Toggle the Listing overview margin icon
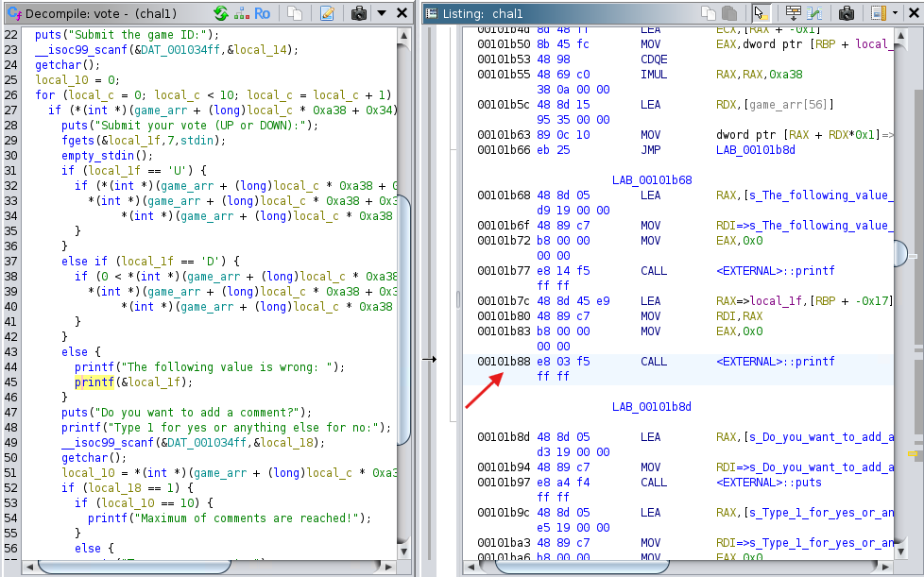 tap(879, 13)
